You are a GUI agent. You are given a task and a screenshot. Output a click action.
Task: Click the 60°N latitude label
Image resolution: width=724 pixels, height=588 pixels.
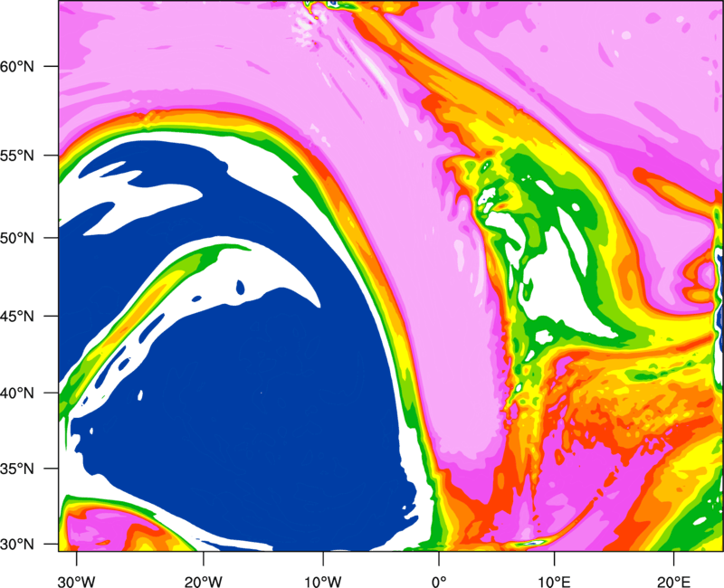click(17, 66)
